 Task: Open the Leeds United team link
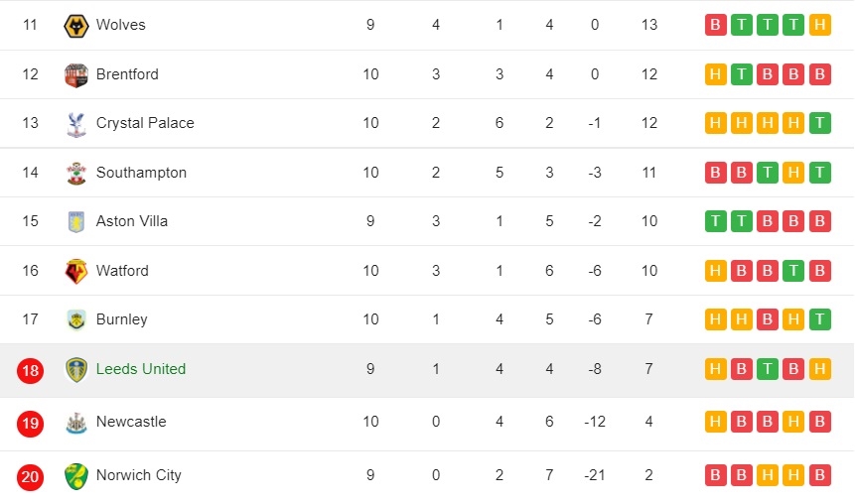coord(141,369)
